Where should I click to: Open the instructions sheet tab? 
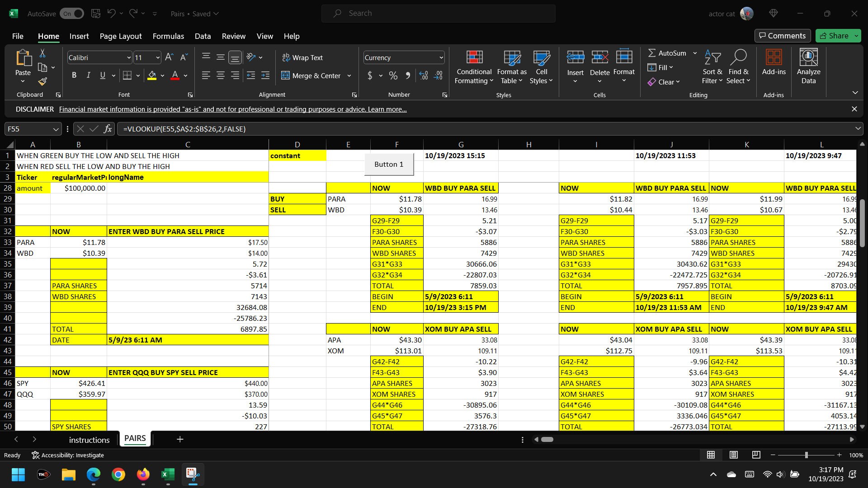pyautogui.click(x=89, y=439)
